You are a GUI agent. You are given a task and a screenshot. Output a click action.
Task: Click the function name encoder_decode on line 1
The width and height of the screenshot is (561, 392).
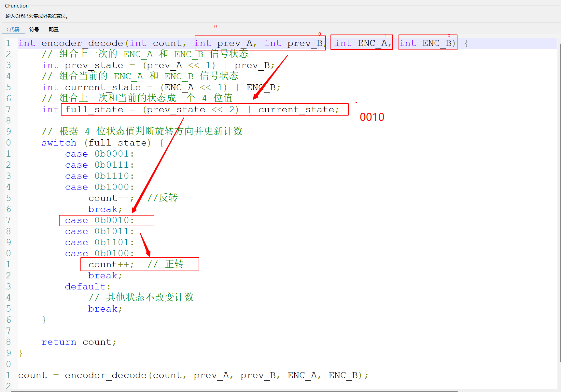click(82, 43)
